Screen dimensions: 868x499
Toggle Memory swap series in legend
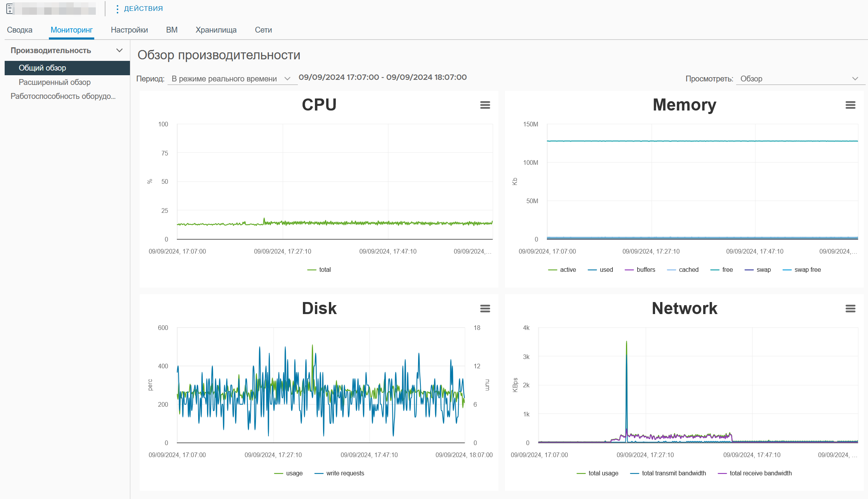[x=758, y=269]
